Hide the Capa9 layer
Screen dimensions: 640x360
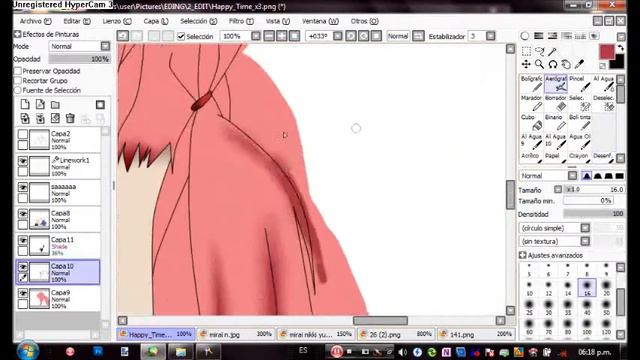click(23, 293)
